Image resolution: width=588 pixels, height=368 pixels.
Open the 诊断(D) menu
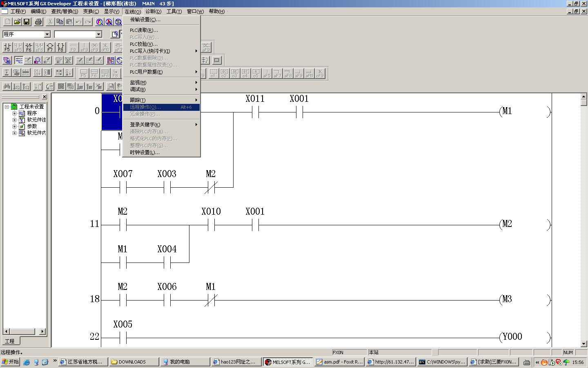(x=154, y=11)
